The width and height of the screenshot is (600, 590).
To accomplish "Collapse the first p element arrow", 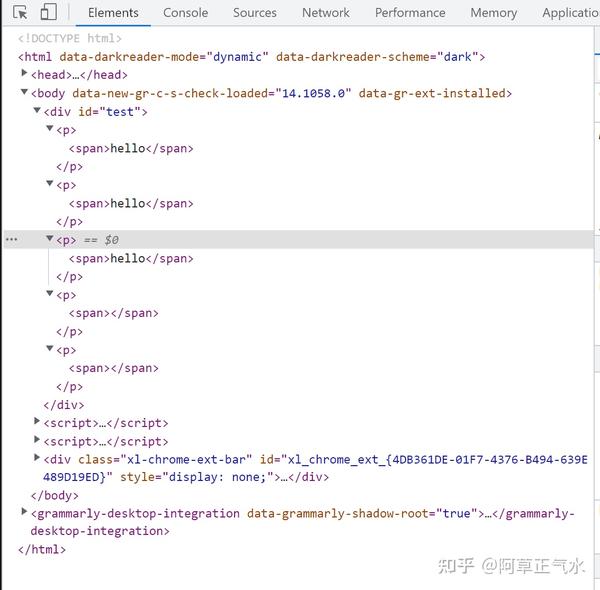I will point(50,128).
